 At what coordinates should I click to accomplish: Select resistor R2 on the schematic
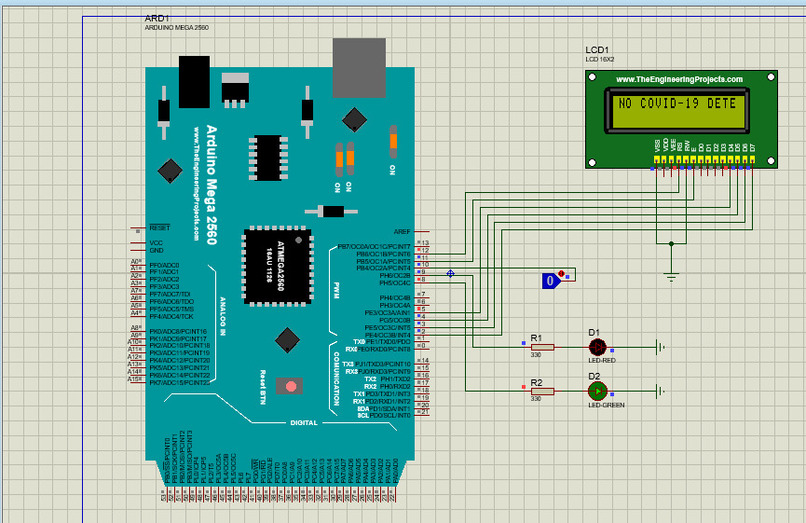(542, 391)
